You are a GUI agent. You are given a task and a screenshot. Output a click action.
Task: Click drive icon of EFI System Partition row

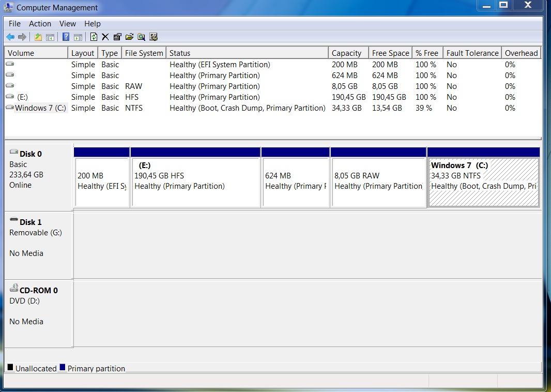click(x=10, y=64)
